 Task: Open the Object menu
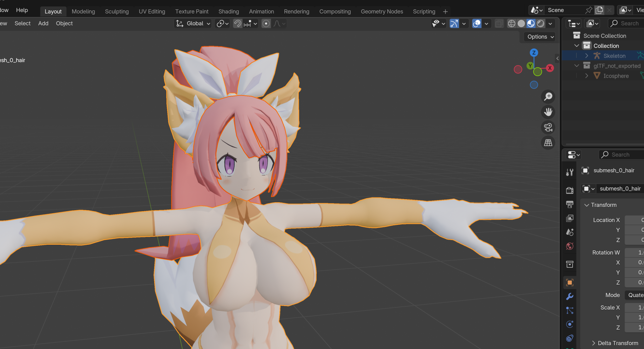click(x=64, y=23)
